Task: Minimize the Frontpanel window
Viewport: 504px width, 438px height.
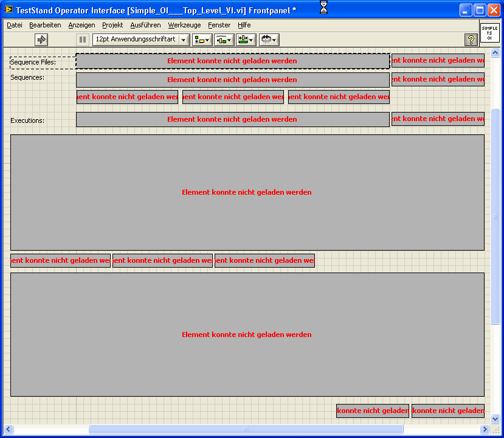Action: 466,10
